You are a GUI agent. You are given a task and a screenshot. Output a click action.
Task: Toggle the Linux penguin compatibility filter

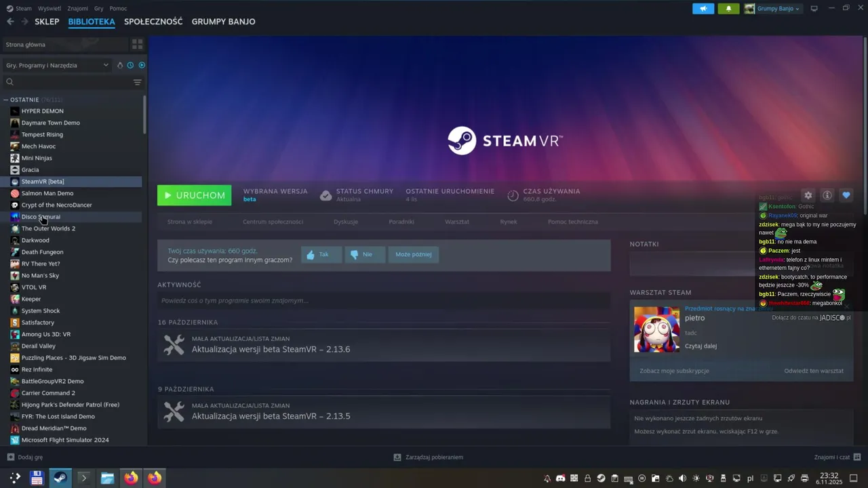click(120, 65)
